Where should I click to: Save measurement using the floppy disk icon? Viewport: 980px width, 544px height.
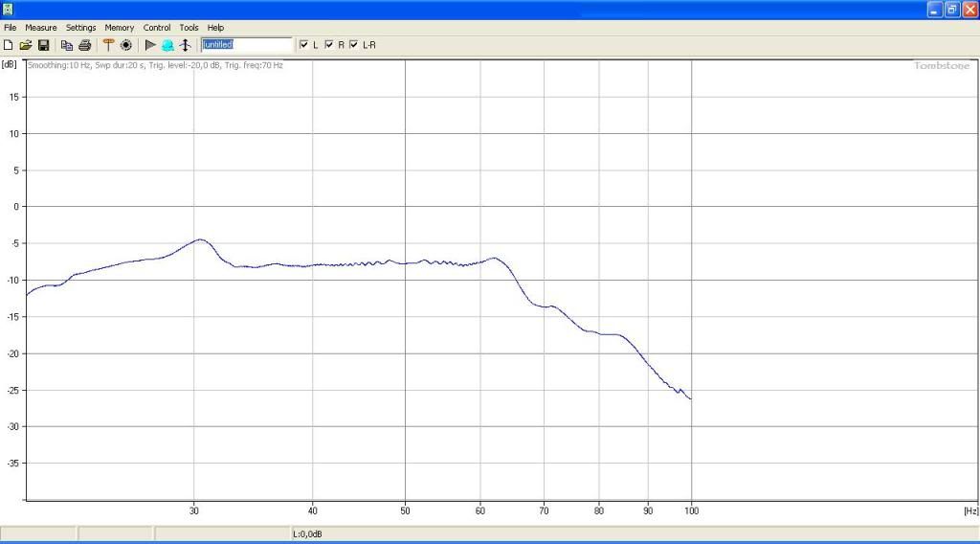pyautogui.click(x=43, y=45)
